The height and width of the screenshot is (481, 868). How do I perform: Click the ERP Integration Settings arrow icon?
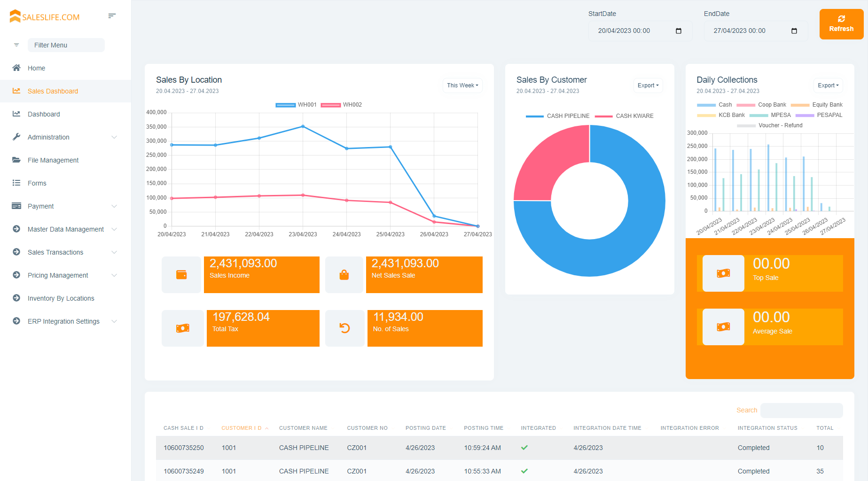[16, 321]
